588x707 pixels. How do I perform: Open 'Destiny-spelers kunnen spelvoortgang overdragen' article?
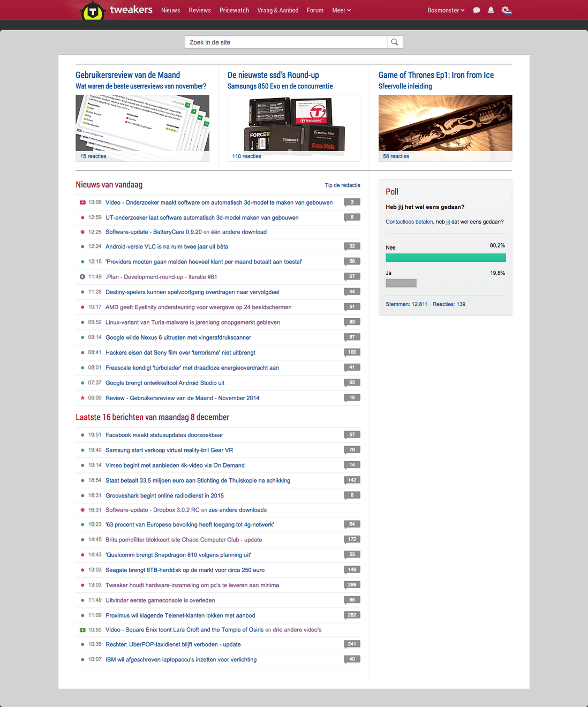pos(192,292)
